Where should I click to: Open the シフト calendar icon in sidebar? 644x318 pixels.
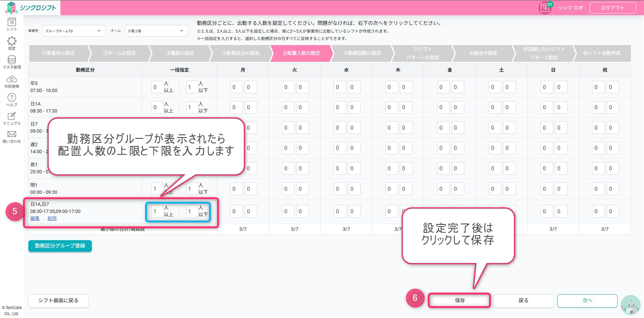tap(12, 22)
